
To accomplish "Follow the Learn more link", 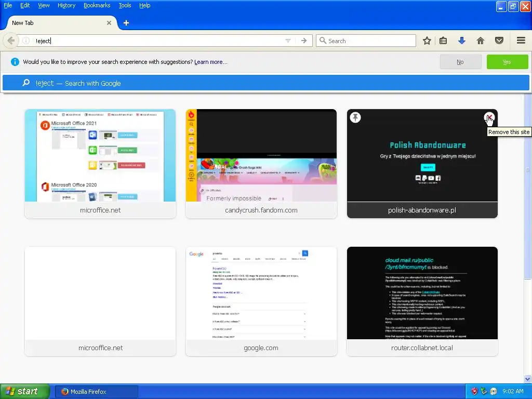I will pos(211,62).
